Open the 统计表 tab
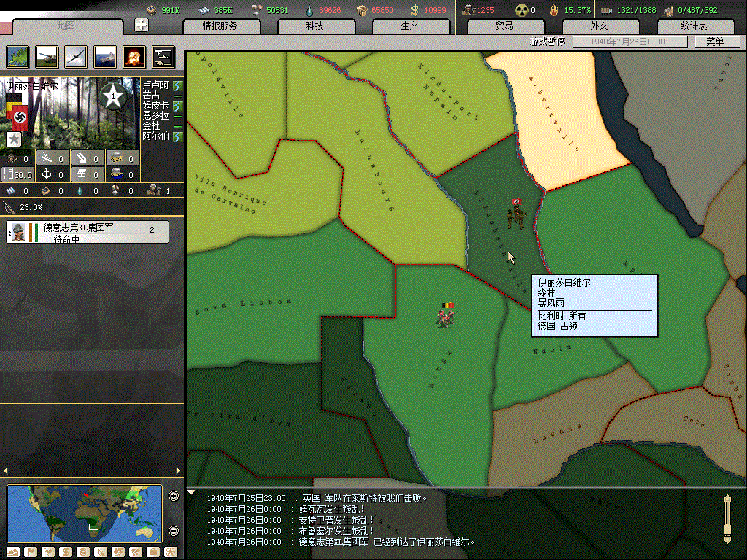Viewport: 747px width, 560px height. tap(694, 26)
